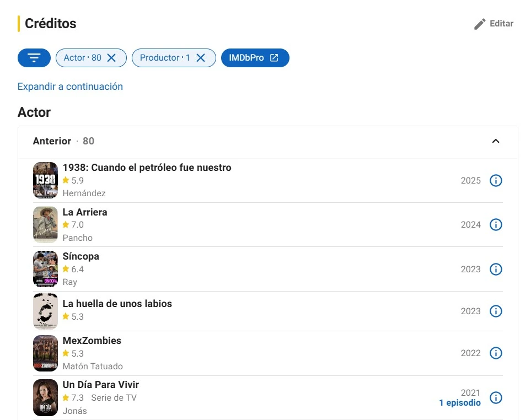This screenshot has height=420, width=531.
Task: Click the Actor heading above the list
Action: pos(34,112)
